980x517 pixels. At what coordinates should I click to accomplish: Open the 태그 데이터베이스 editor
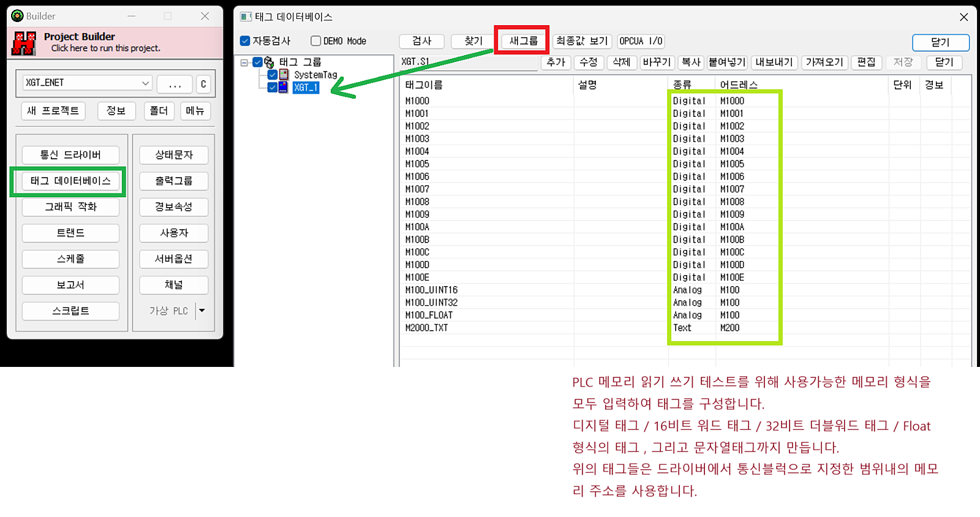pos(70,181)
